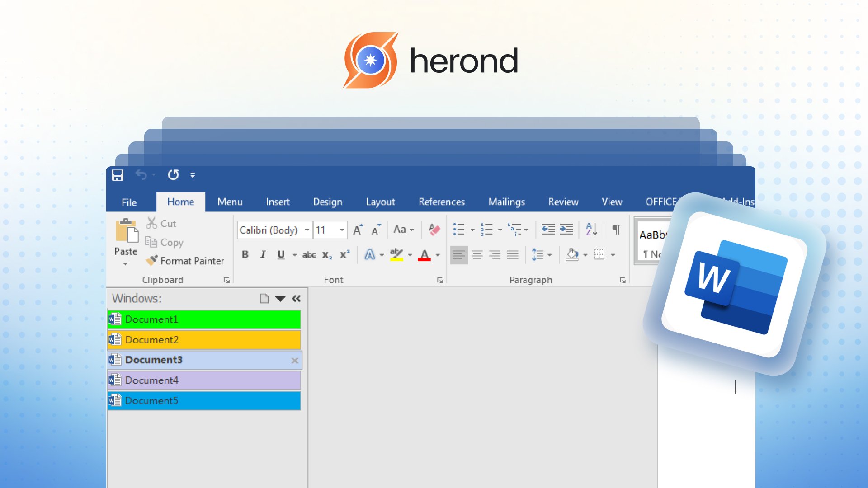Switch to the Insert tab
Image resolution: width=868 pixels, height=488 pixels.
pos(278,202)
